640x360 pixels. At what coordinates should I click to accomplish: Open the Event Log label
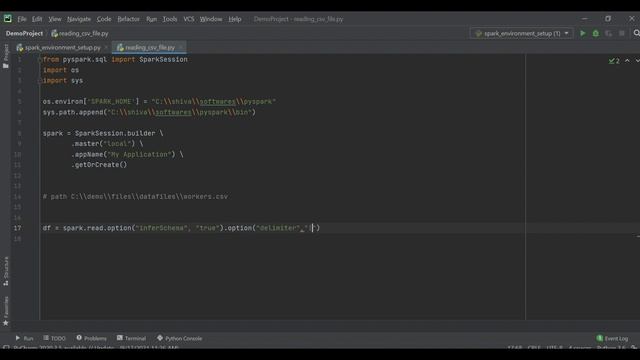point(616,338)
